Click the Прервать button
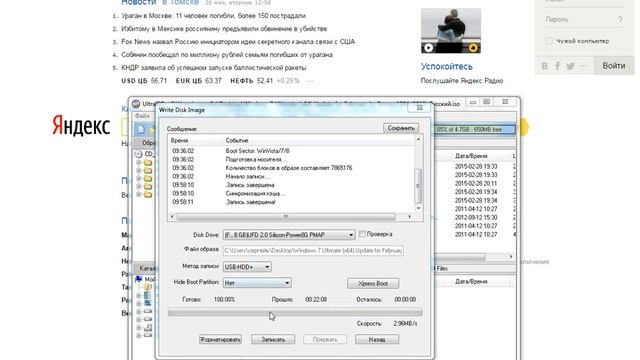The width and height of the screenshot is (640, 360). (325, 340)
